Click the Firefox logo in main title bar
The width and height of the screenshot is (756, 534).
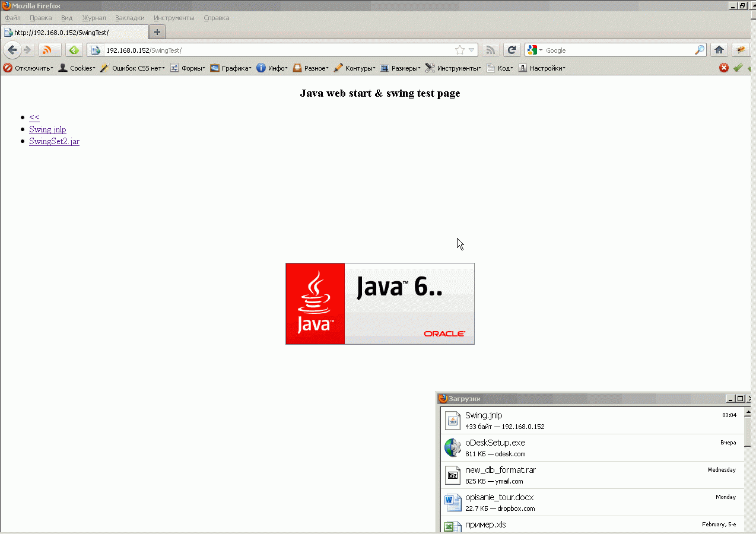click(6, 6)
